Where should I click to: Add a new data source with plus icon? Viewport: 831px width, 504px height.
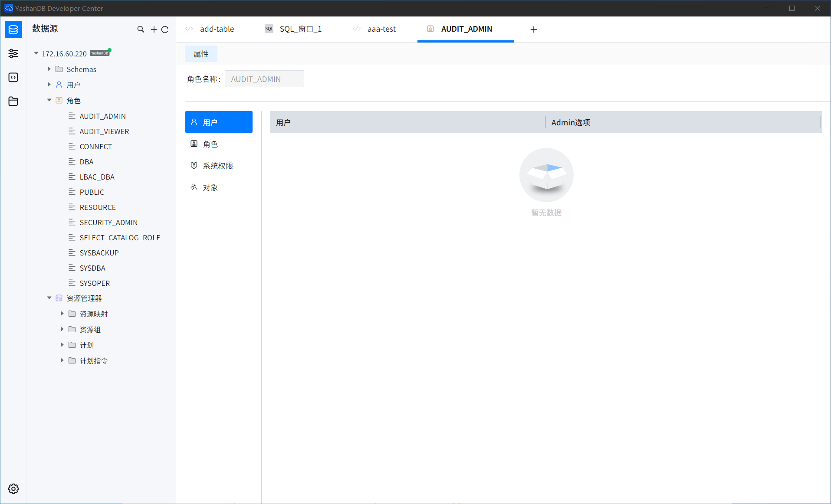pos(154,29)
